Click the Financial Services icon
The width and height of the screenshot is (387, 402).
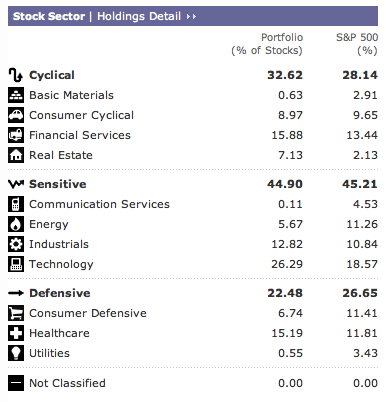[16, 135]
